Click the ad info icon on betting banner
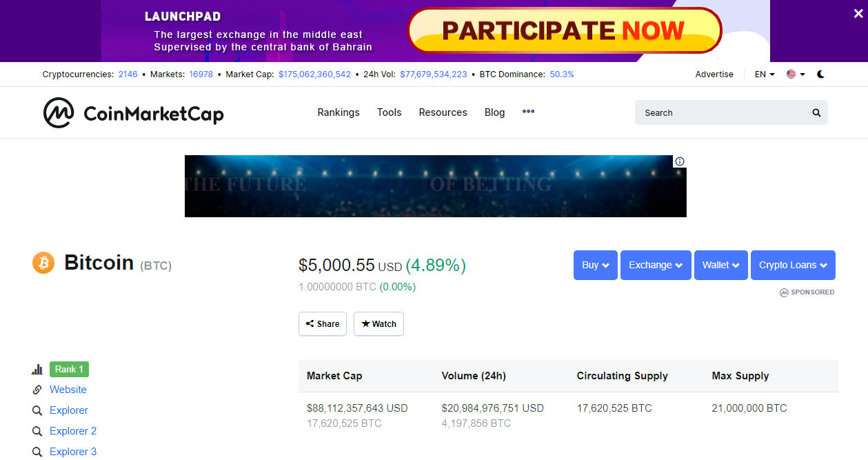Image resolution: width=868 pixels, height=460 pixels. pyautogui.click(x=680, y=161)
